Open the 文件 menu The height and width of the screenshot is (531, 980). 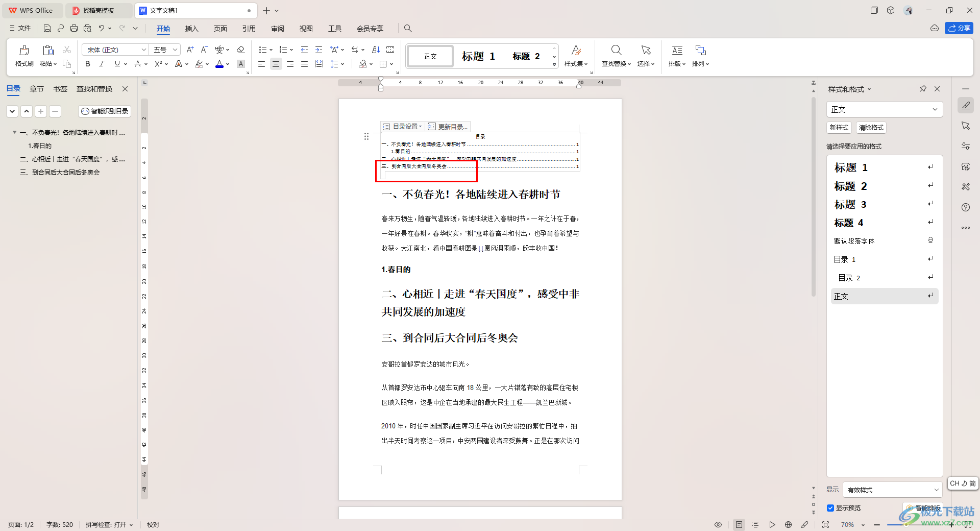click(20, 28)
